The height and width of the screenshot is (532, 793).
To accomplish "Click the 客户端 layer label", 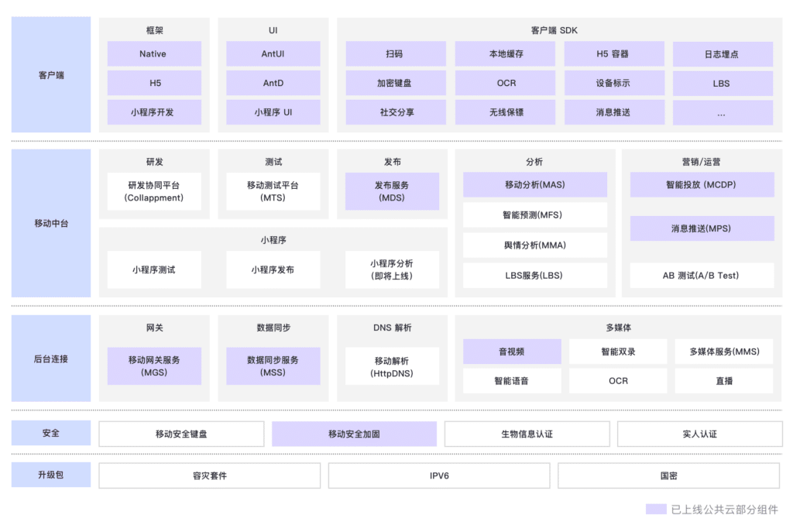I will [x=51, y=75].
